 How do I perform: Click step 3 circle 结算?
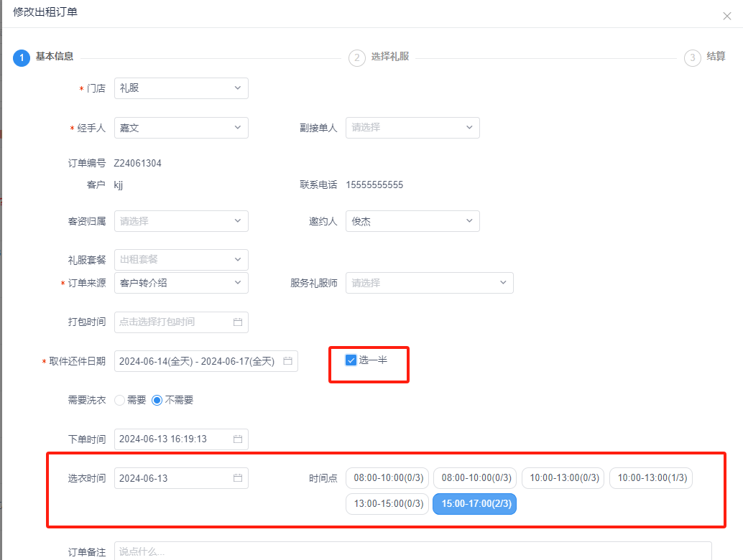click(x=692, y=57)
